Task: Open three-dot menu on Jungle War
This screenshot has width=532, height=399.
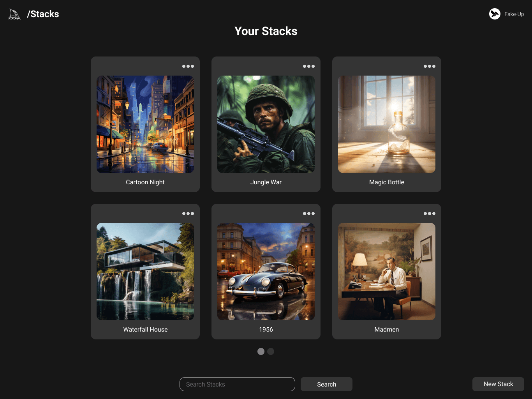Action: point(309,66)
